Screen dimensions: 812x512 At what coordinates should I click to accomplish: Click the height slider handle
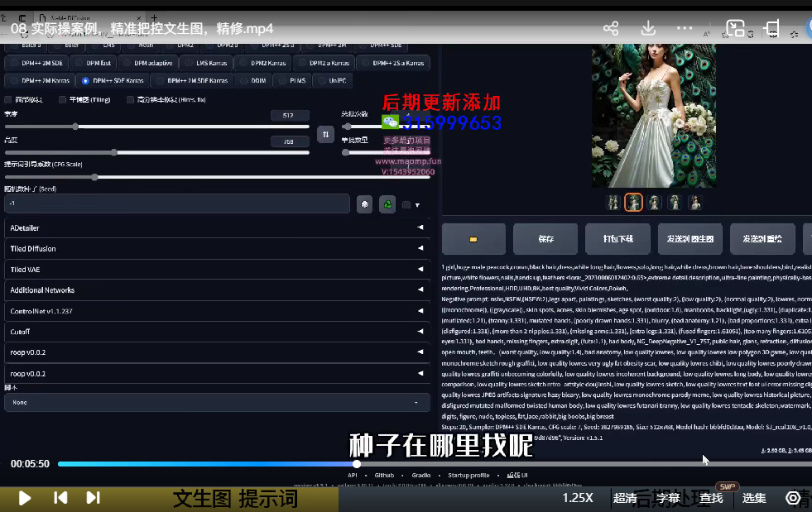coord(114,152)
